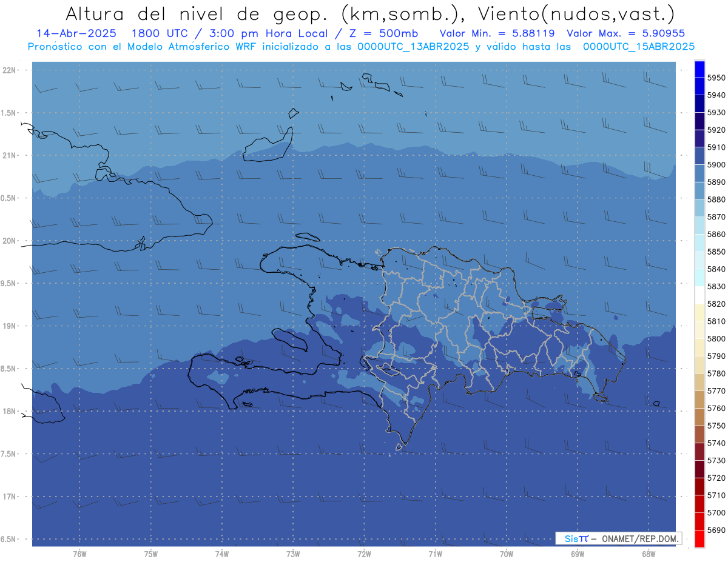Click the '76W' longitude label

(x=79, y=554)
